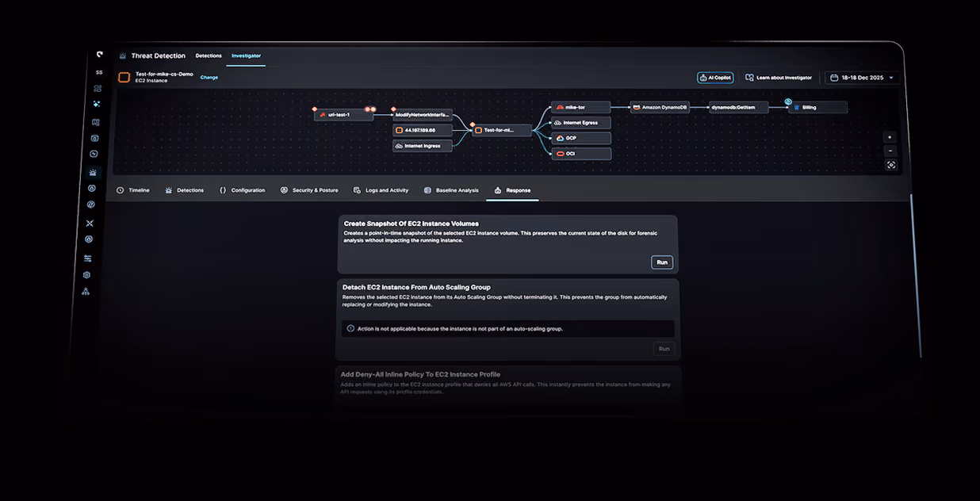Open the Timeline tab
Screen dimensions: 980x501
tap(133, 190)
